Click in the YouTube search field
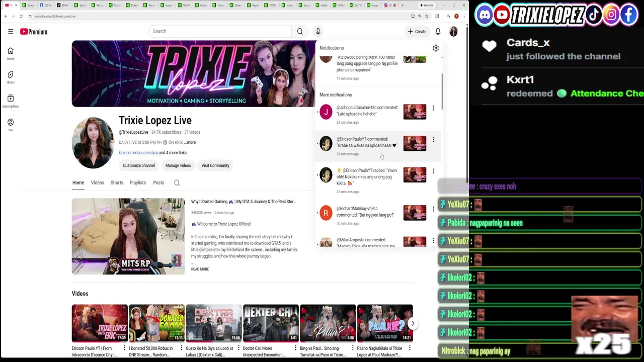Image resolution: width=644 pixels, height=362 pixels. point(220,31)
